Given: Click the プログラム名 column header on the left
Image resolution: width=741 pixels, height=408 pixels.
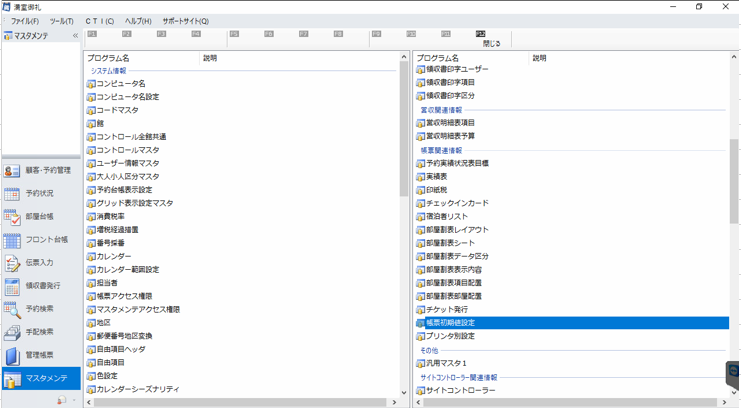Looking at the screenshot, I should pos(140,58).
